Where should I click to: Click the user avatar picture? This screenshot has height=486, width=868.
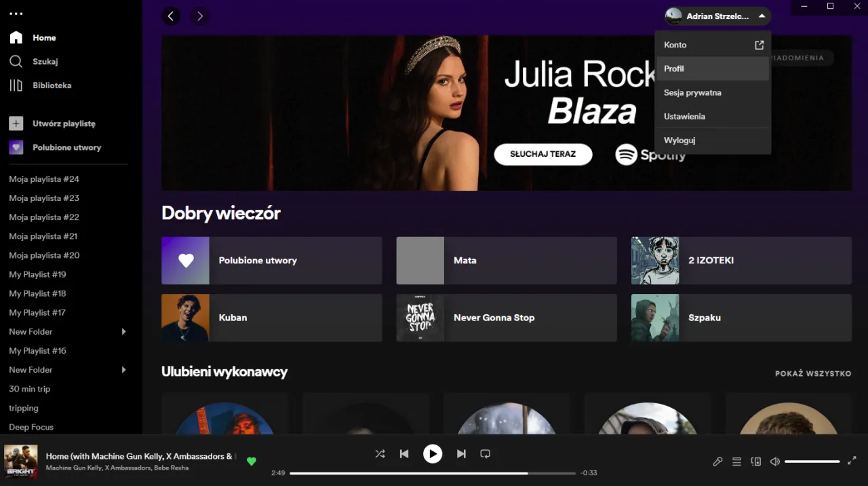point(673,16)
